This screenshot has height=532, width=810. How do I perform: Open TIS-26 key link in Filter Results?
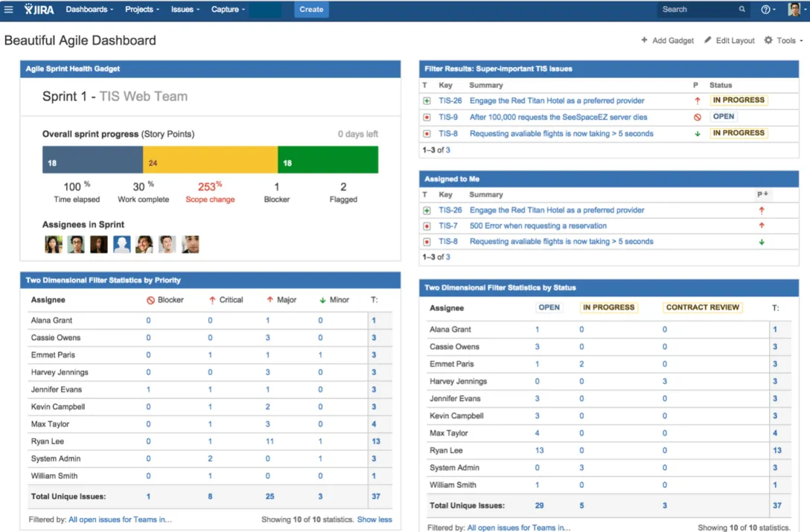tap(450, 100)
